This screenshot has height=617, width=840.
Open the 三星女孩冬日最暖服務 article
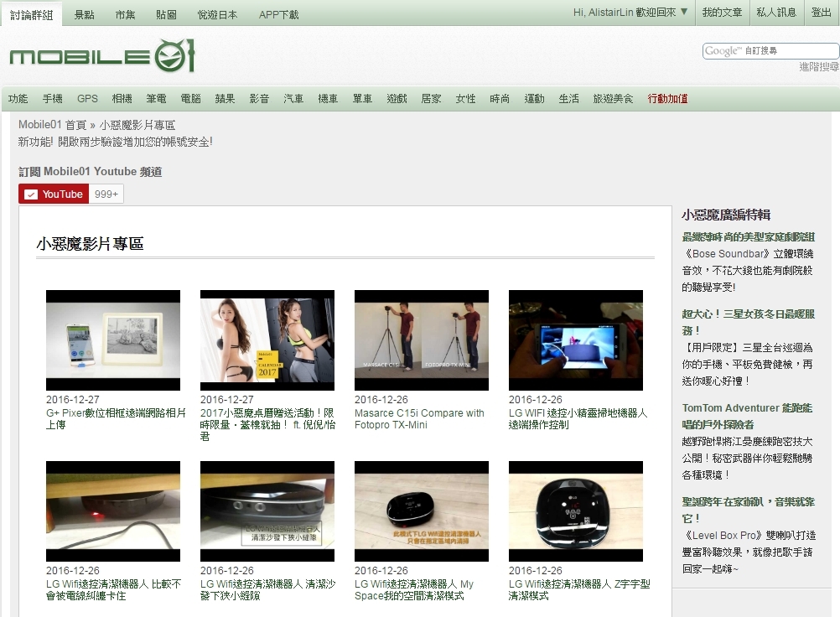[x=749, y=322]
